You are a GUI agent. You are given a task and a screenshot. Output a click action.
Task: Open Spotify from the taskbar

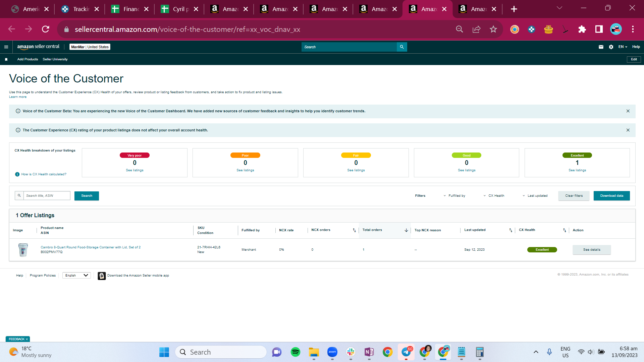point(296,352)
